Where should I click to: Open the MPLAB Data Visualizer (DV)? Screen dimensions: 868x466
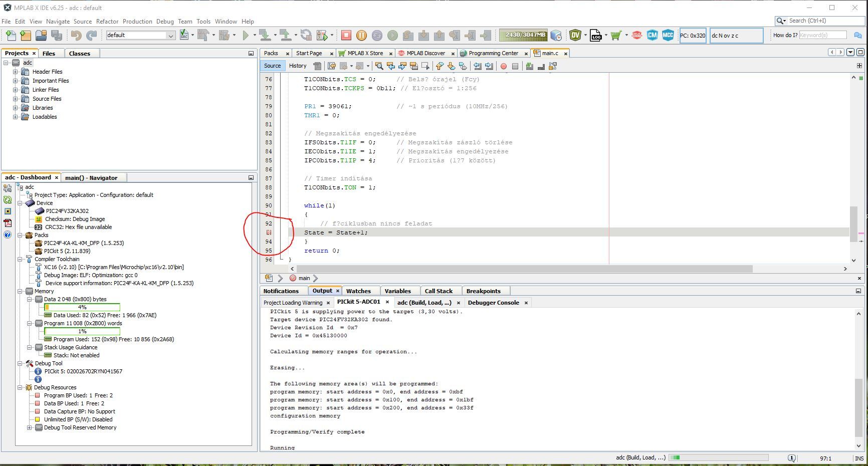(x=575, y=35)
